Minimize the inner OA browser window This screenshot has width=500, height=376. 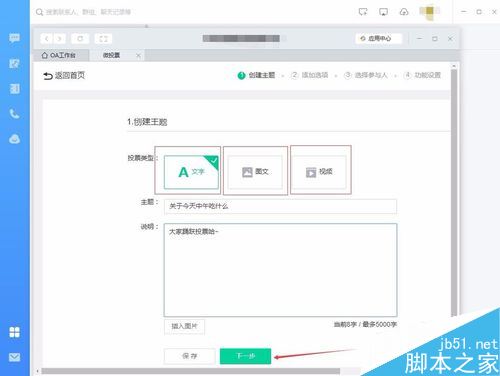(x=420, y=39)
